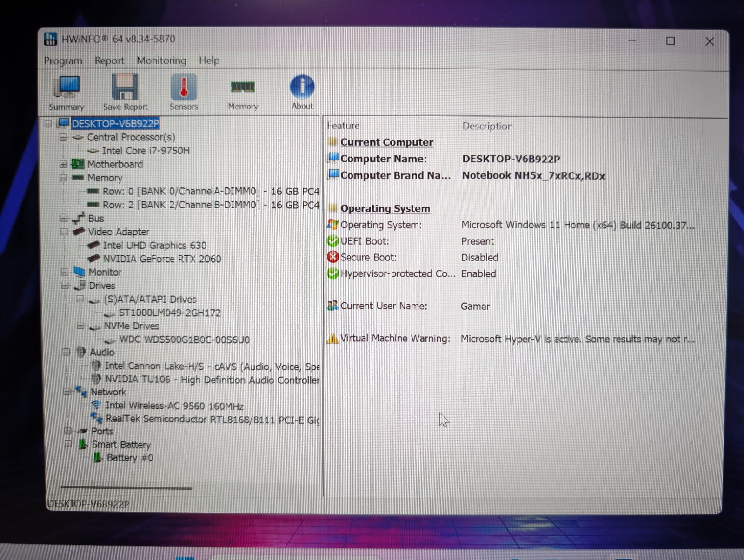The width and height of the screenshot is (744, 560).
Task: Click the Operating System section heading
Action: tap(385, 208)
